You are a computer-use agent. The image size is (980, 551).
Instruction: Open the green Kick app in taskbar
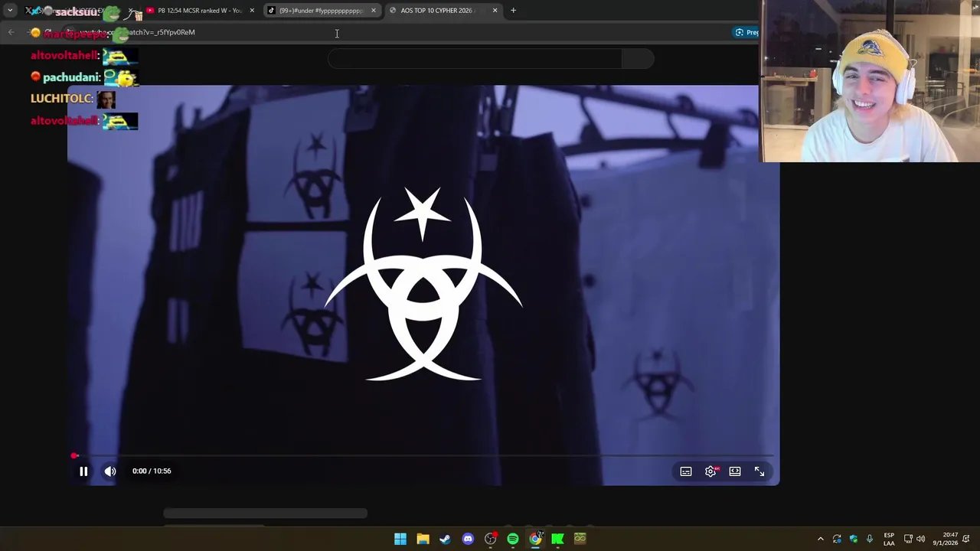coord(557,539)
